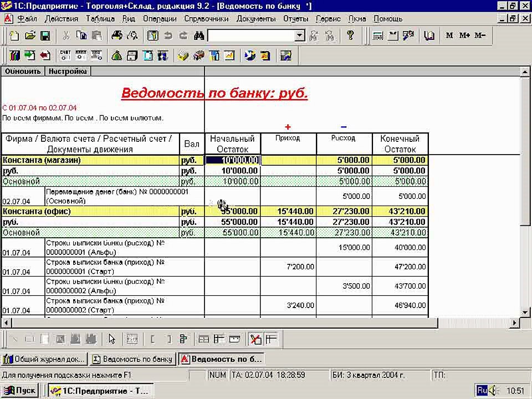Click the question mark Help icon
532x399 pixels.
click(x=350, y=35)
